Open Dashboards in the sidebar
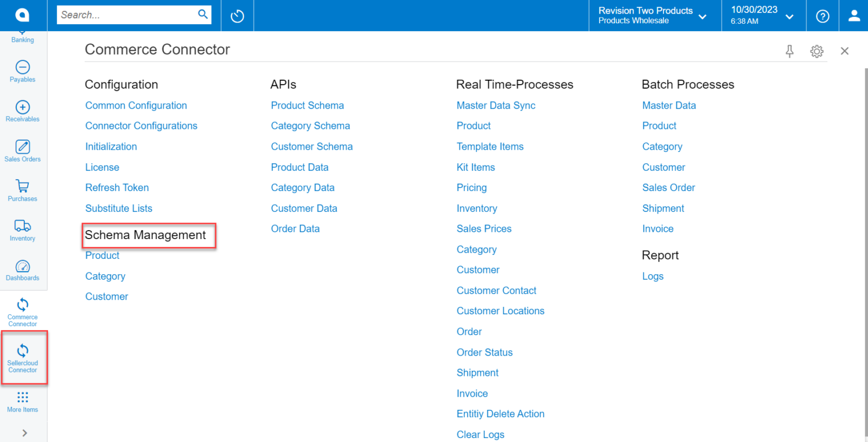The height and width of the screenshot is (442, 868). (x=23, y=270)
